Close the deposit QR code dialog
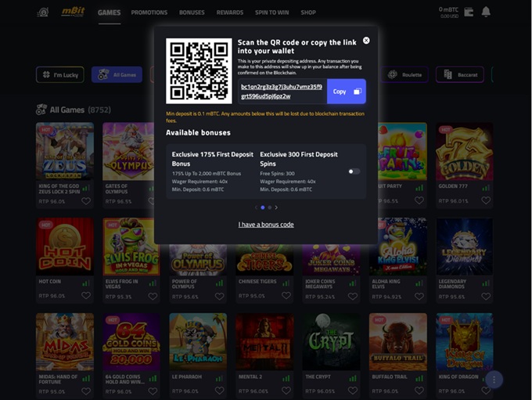The height and width of the screenshot is (400, 532). (x=366, y=41)
